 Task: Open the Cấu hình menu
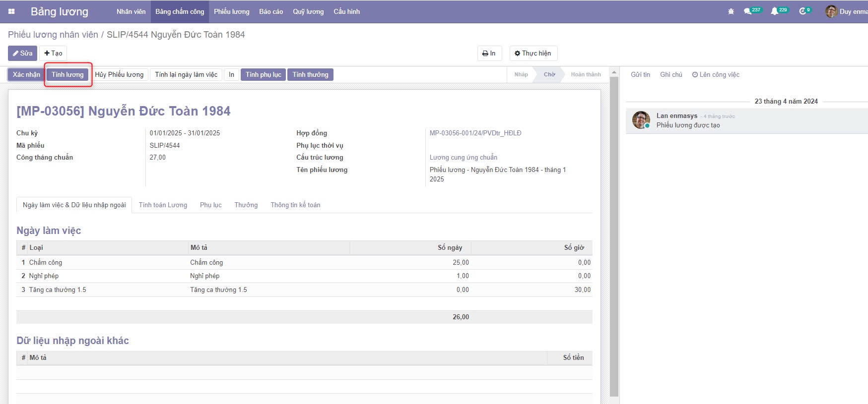346,11
